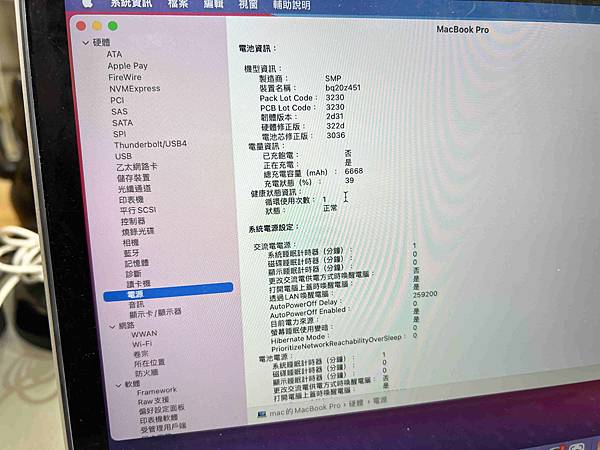Click 電源 in the bottom path bar

coord(380,400)
